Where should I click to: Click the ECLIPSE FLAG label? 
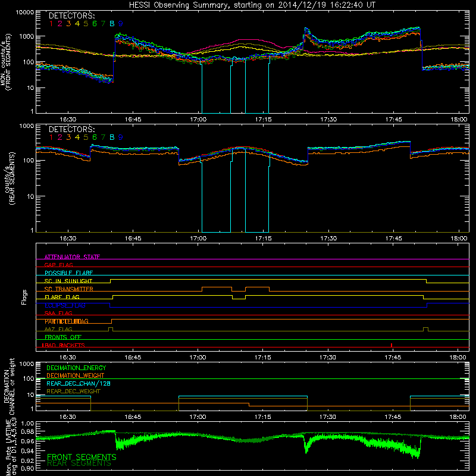(65, 305)
